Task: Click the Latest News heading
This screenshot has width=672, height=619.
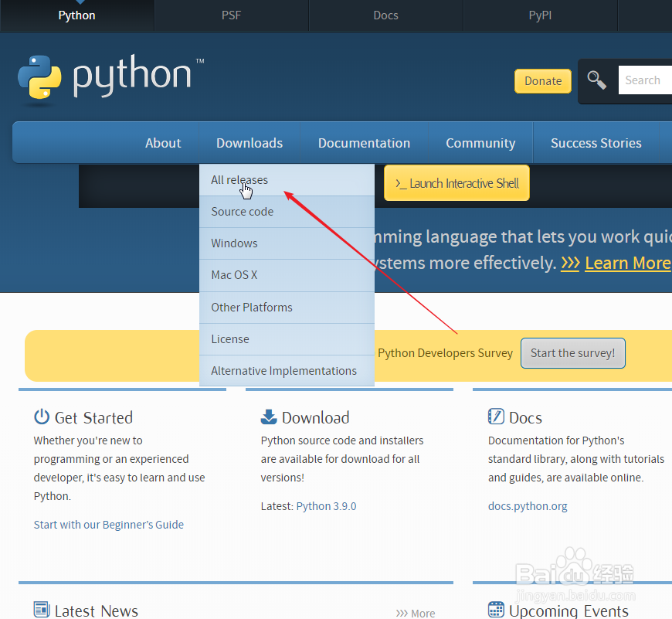Action: pos(97,610)
